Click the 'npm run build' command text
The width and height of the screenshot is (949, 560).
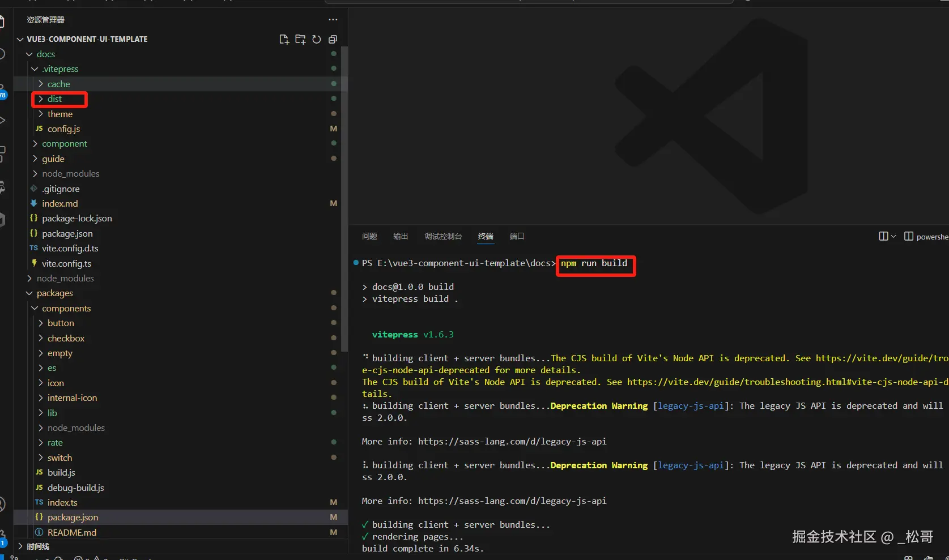pos(594,263)
